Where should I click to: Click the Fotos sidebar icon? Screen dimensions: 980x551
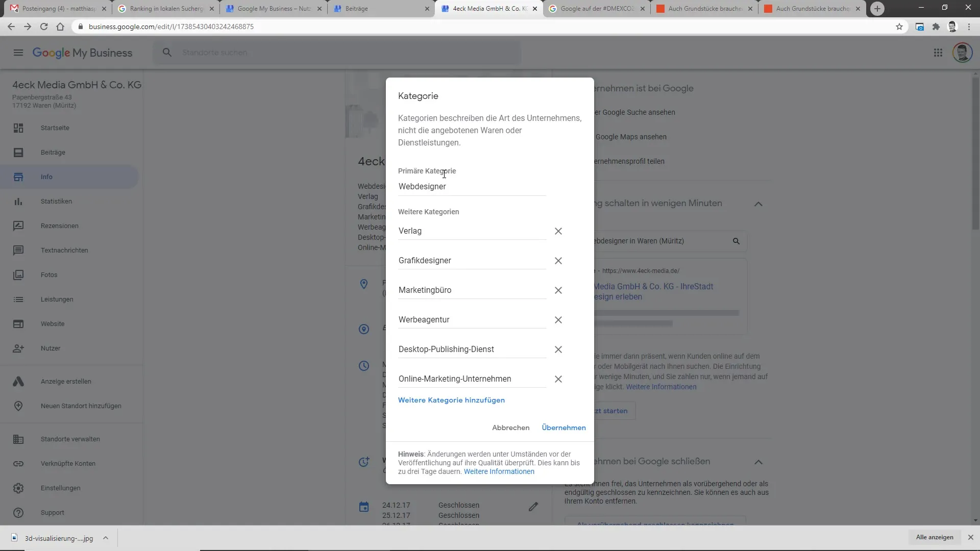(x=18, y=275)
